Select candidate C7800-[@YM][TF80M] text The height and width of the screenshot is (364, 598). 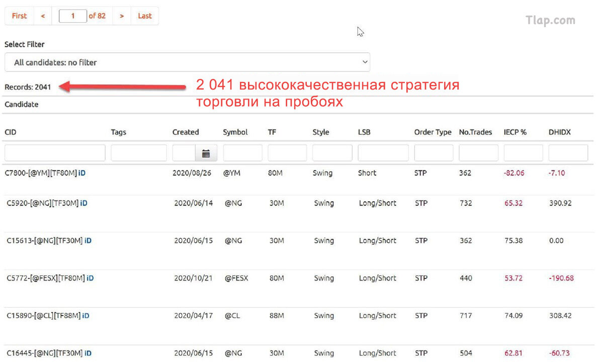(x=41, y=173)
